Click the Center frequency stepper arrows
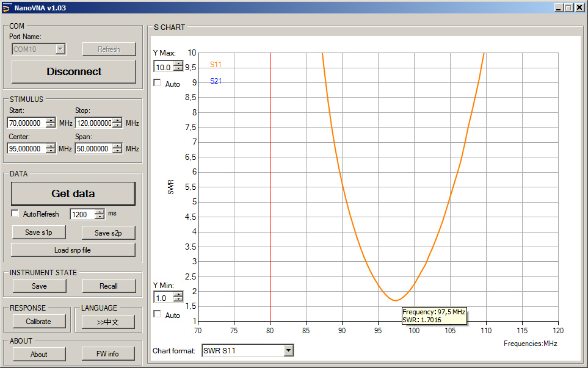588x368 pixels. (x=51, y=149)
